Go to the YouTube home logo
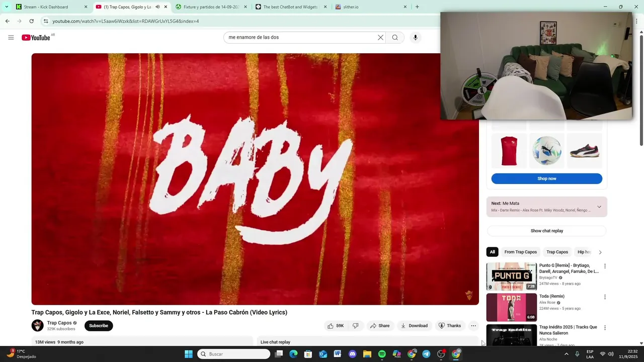This screenshot has height=362, width=644. tap(36, 38)
